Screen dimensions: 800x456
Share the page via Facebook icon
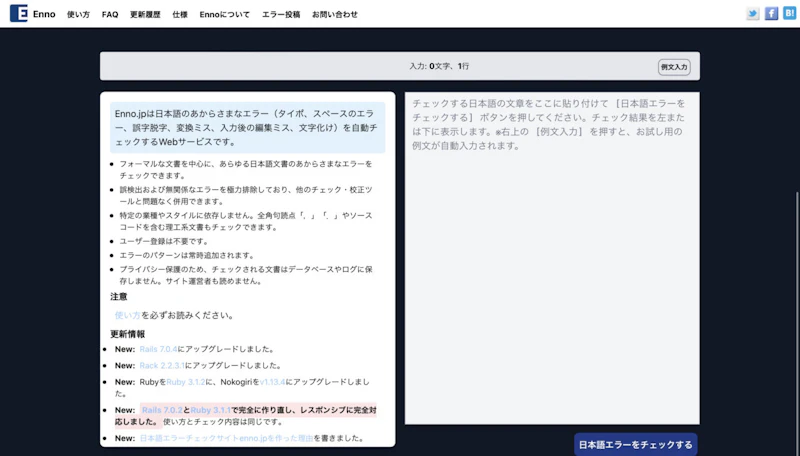coord(771,14)
